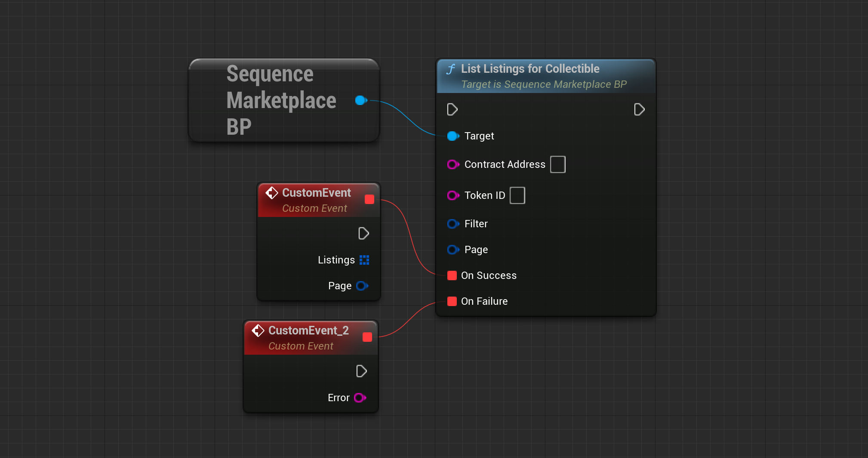Click the Target input pin
Viewport: 868px width, 458px height.
pyautogui.click(x=453, y=136)
